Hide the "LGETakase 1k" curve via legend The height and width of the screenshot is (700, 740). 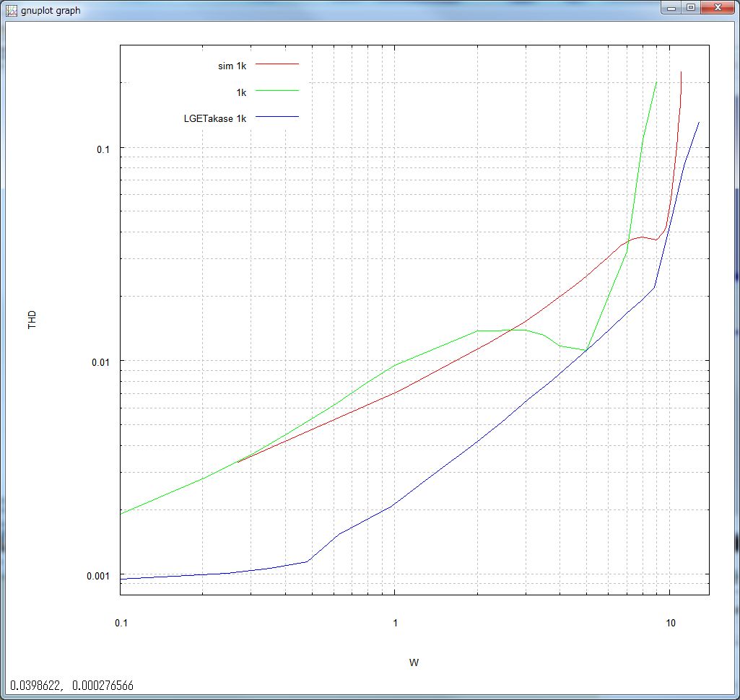(215, 119)
